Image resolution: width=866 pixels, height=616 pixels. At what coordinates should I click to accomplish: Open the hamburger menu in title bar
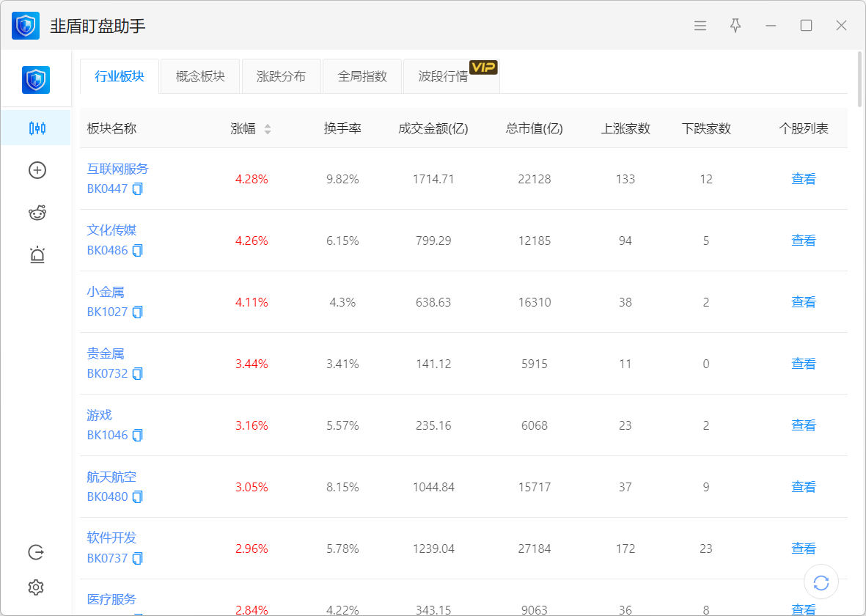click(700, 26)
